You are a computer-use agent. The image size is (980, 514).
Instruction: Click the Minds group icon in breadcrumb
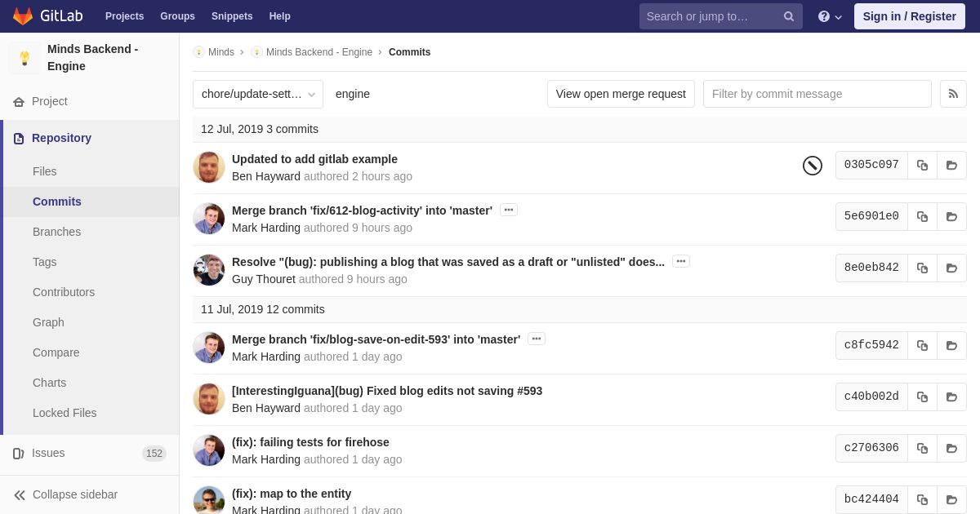tap(198, 52)
